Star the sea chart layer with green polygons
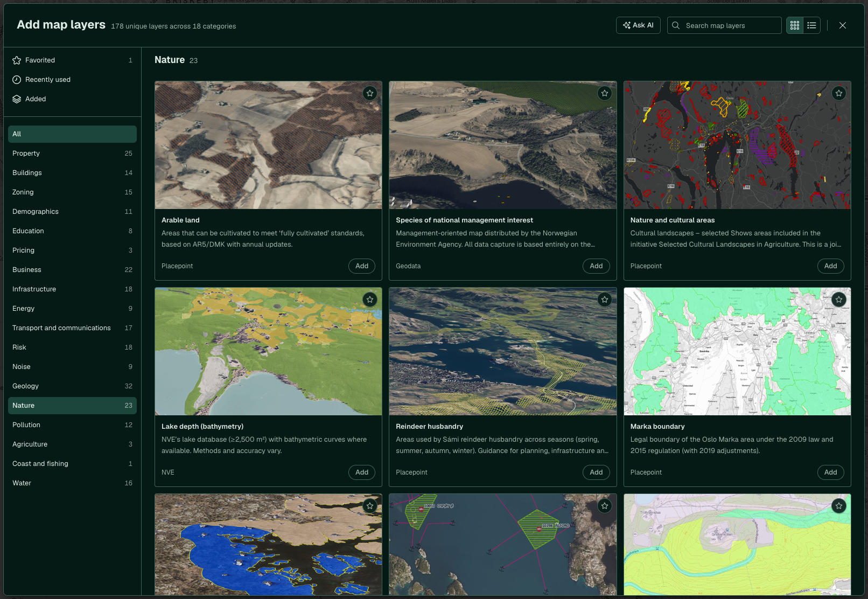 (x=605, y=506)
